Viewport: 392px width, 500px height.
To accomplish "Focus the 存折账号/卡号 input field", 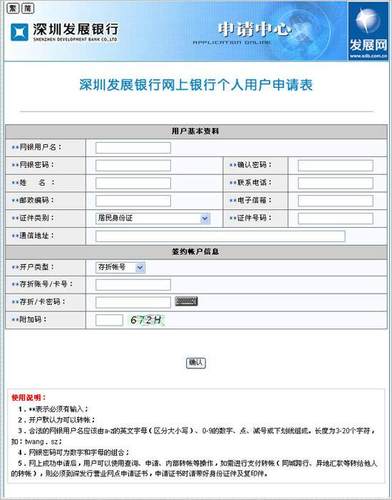I will click(133, 285).
